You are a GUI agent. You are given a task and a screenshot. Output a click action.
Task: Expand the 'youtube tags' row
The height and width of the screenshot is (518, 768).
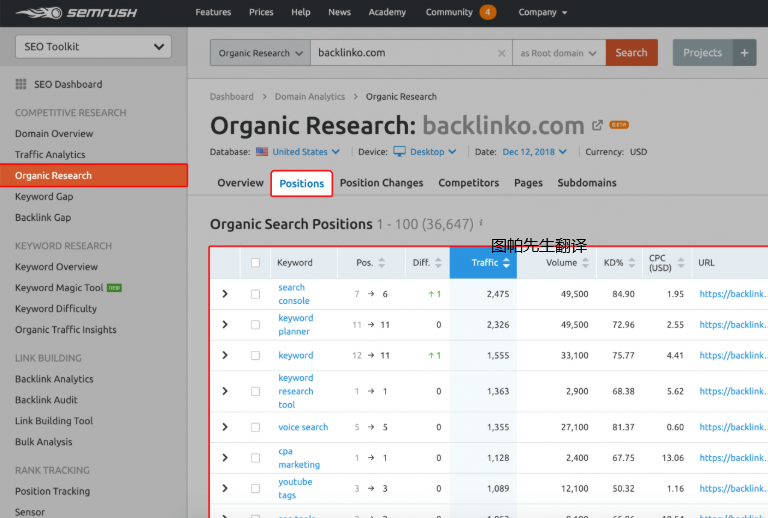[225, 488]
